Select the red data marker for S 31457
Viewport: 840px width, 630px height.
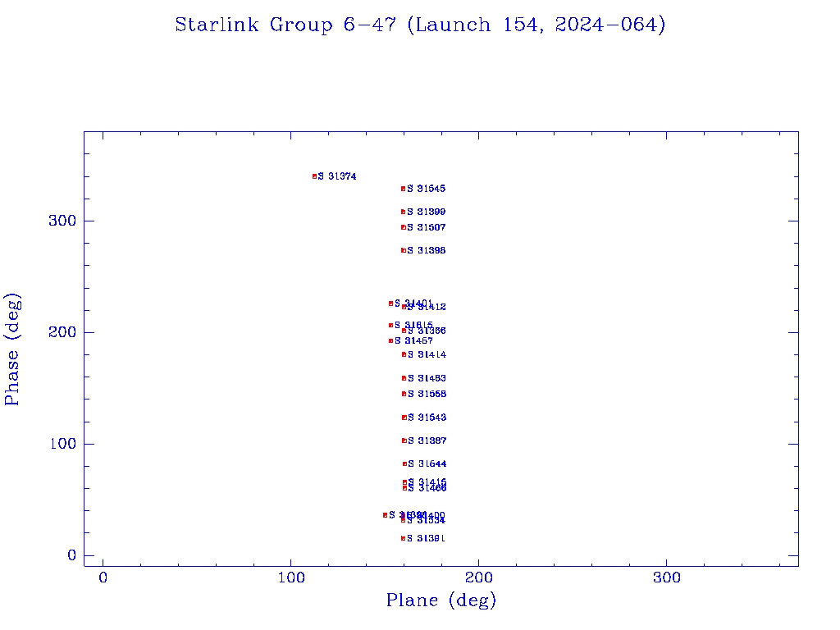pyautogui.click(x=391, y=340)
